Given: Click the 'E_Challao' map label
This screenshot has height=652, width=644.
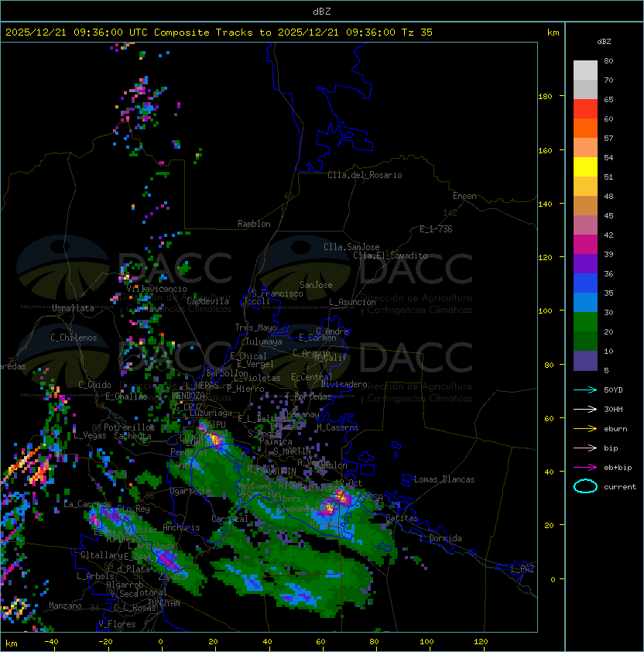Looking at the screenshot, I should tap(126, 396).
